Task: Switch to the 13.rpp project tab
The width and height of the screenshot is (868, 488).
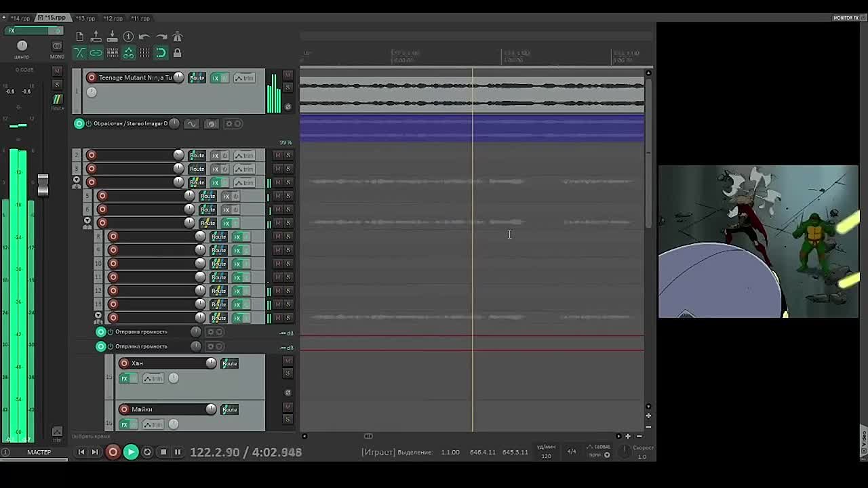Action: [85, 18]
